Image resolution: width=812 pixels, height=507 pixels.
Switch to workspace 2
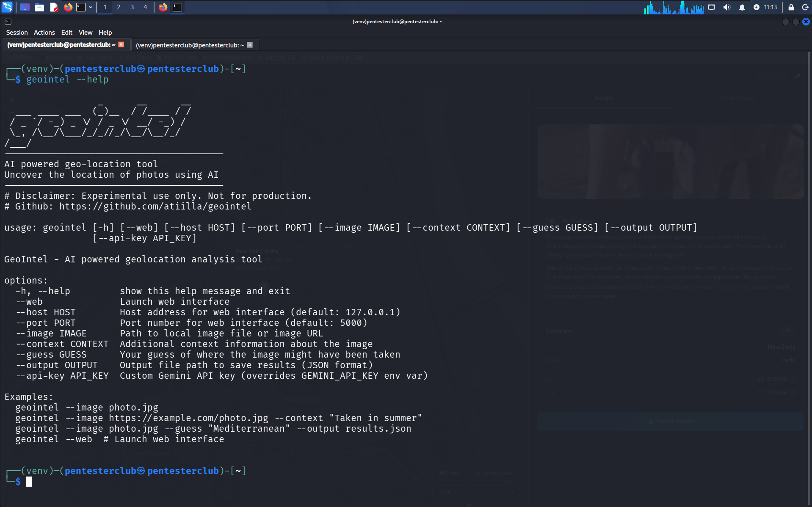(x=119, y=7)
